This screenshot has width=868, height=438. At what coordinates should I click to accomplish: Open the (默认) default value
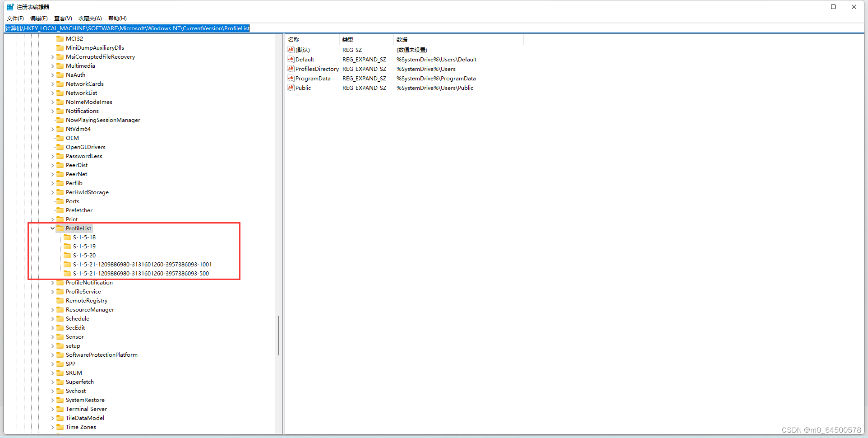pos(302,50)
